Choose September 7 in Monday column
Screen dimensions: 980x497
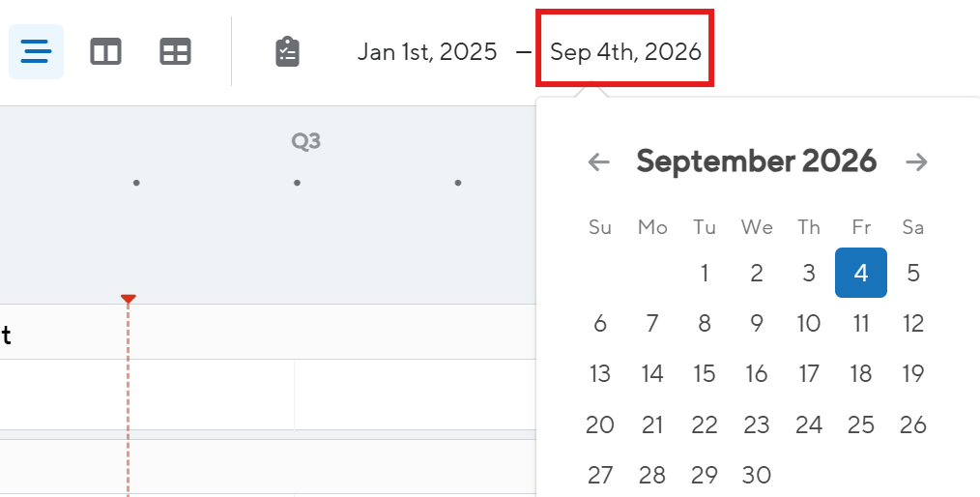651,323
